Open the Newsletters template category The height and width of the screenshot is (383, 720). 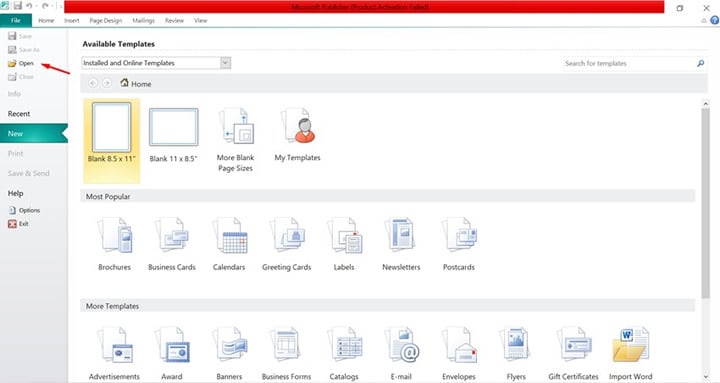401,245
